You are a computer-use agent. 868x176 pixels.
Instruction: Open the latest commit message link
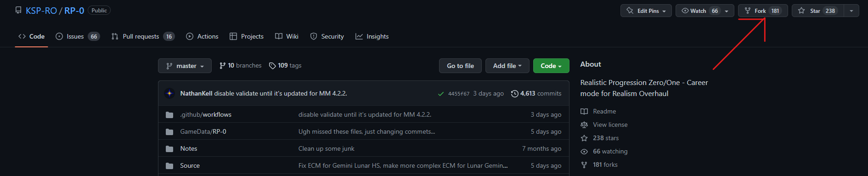pos(281,93)
